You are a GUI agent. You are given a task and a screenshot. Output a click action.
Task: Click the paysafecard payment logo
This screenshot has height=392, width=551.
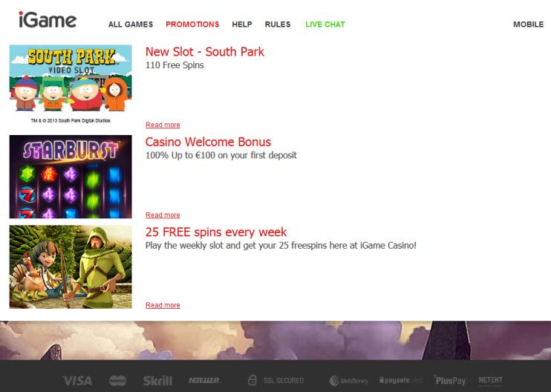tap(401, 380)
